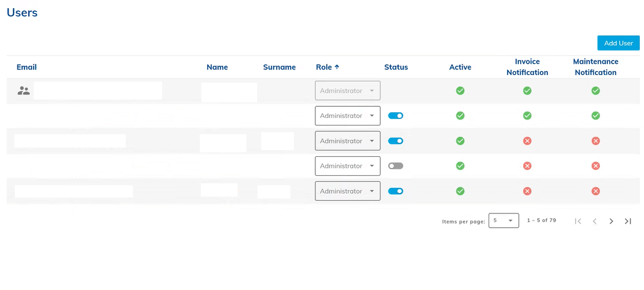Click red Invoice Notification icon in last row

coord(527,191)
